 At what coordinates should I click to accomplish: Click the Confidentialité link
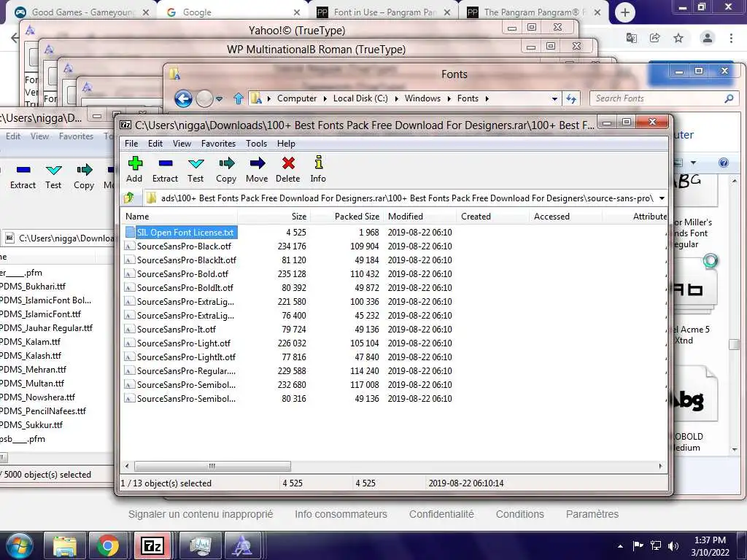[441, 514]
